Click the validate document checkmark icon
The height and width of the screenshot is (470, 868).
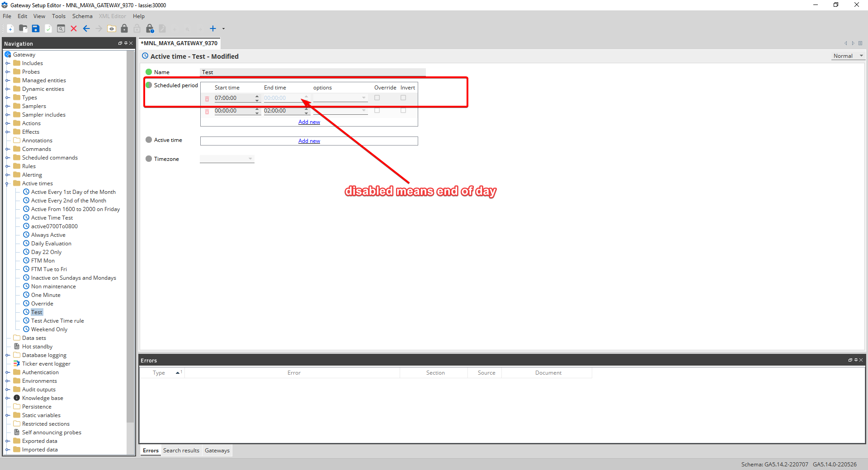[48, 28]
